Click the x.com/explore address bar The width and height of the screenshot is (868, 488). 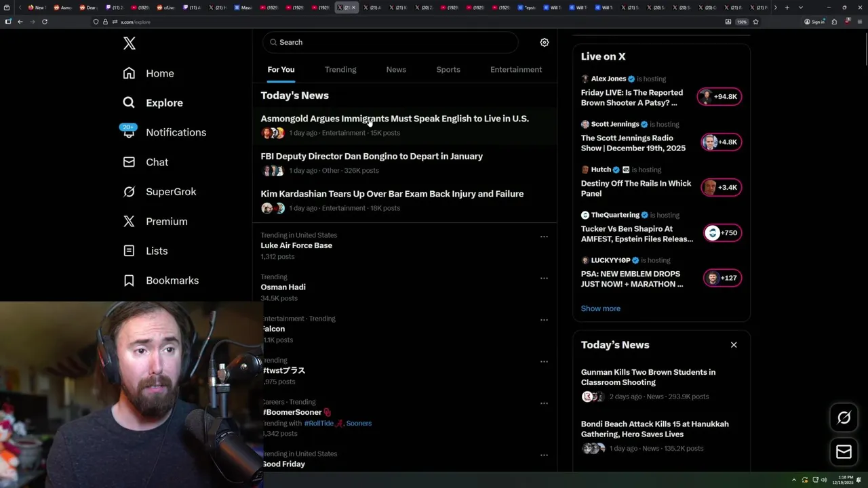[407, 22]
